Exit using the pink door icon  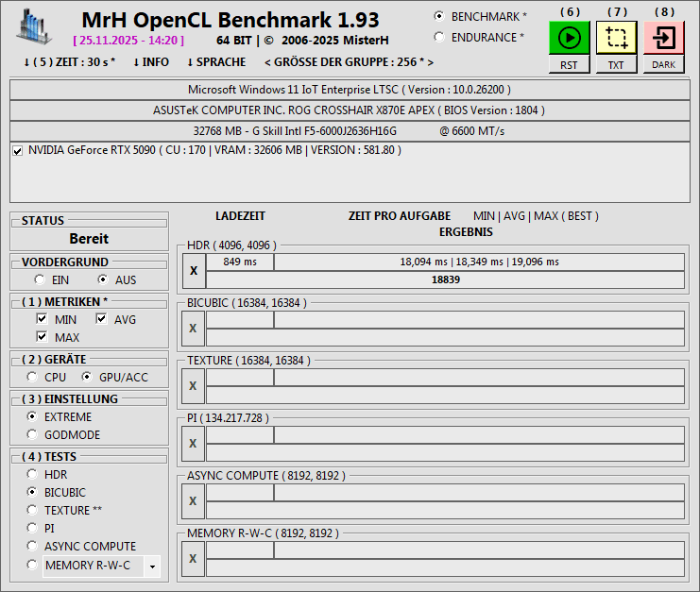664,38
